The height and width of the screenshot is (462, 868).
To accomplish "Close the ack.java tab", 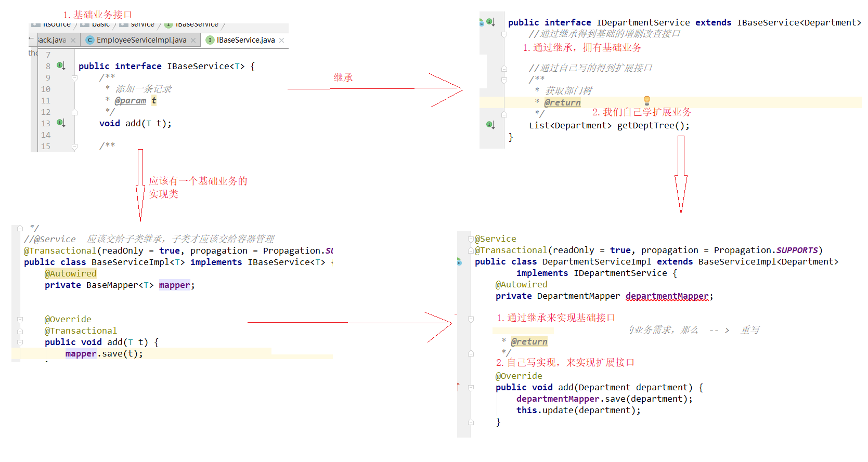I will pyautogui.click(x=73, y=41).
